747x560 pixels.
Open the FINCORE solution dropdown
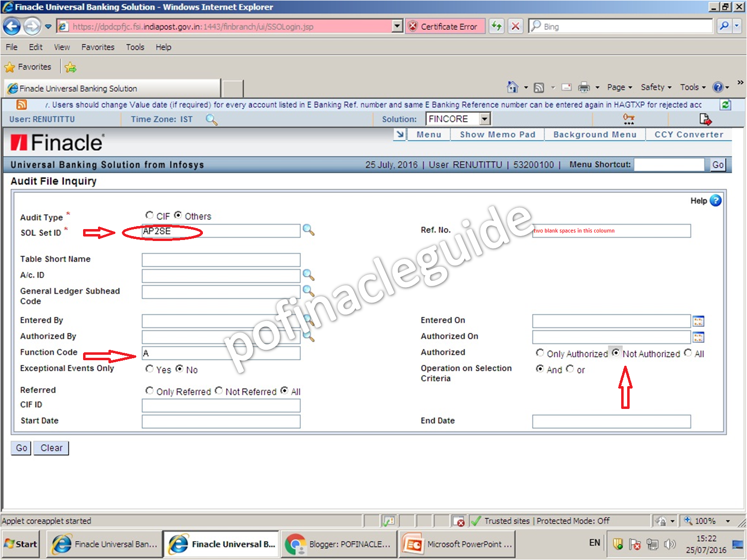pyautogui.click(x=484, y=119)
